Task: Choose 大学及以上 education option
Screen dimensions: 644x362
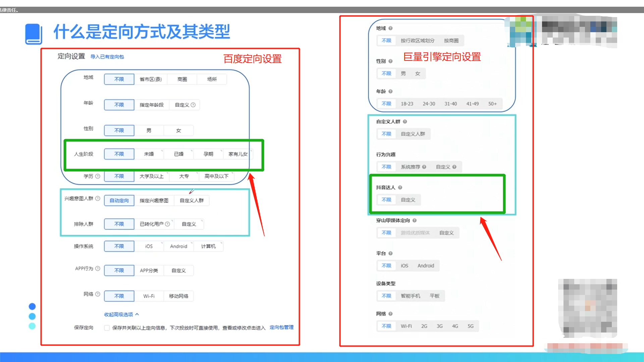Action: click(152, 176)
